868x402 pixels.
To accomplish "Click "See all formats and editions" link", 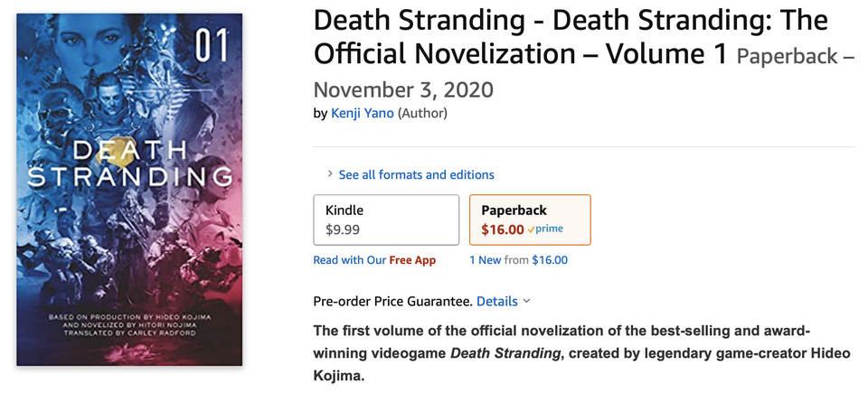I will [x=416, y=174].
